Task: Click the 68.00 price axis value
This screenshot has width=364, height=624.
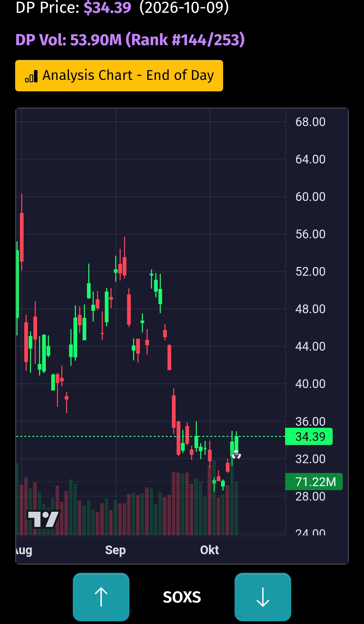Action: (x=310, y=122)
